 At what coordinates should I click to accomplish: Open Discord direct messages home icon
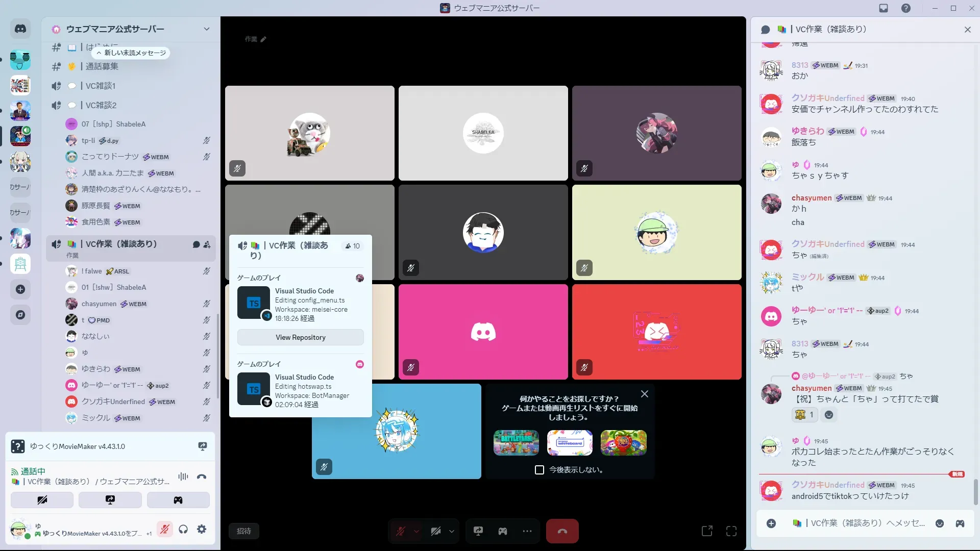pos(20,29)
